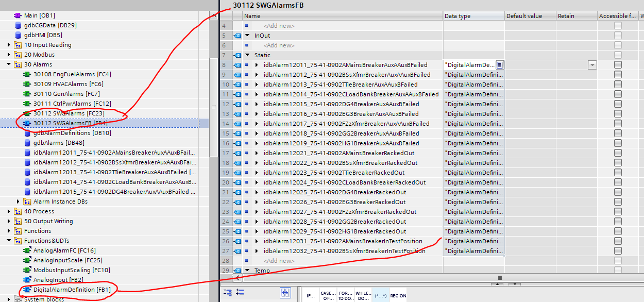Select the idbAlarm12018 GG2Breaker name cell
Viewport: 644px width, 302px height.
(343, 133)
